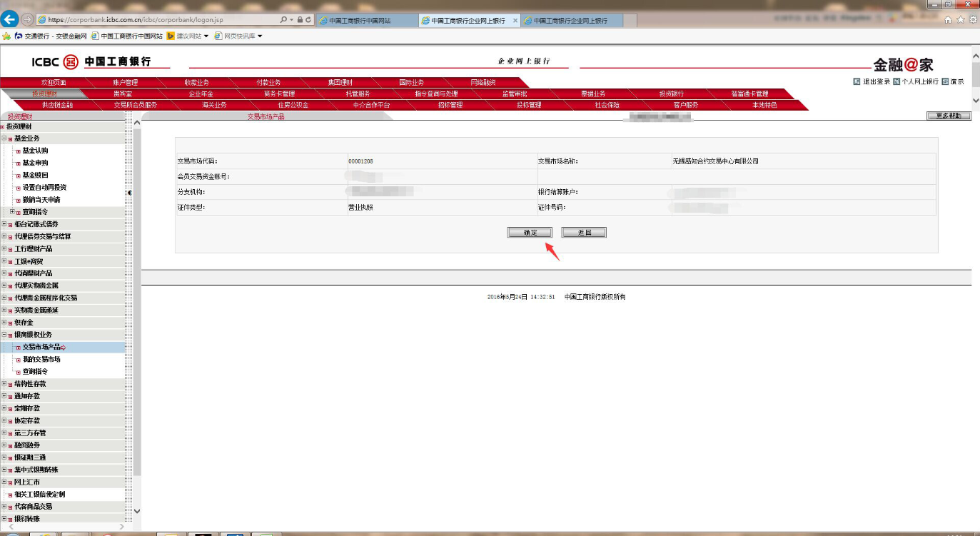Close the active 企业网上银行 browser tab

(515, 21)
